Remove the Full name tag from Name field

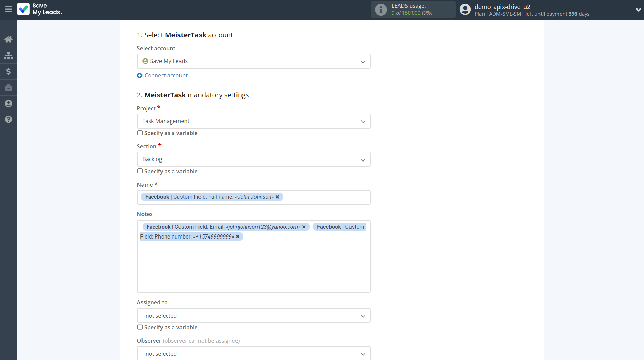(x=277, y=197)
